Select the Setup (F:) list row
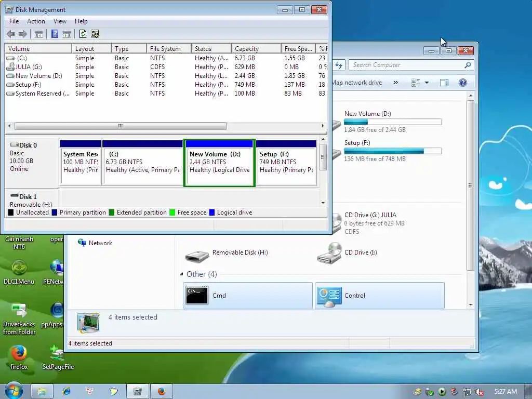This screenshot has height=399, width=532. 166,85
